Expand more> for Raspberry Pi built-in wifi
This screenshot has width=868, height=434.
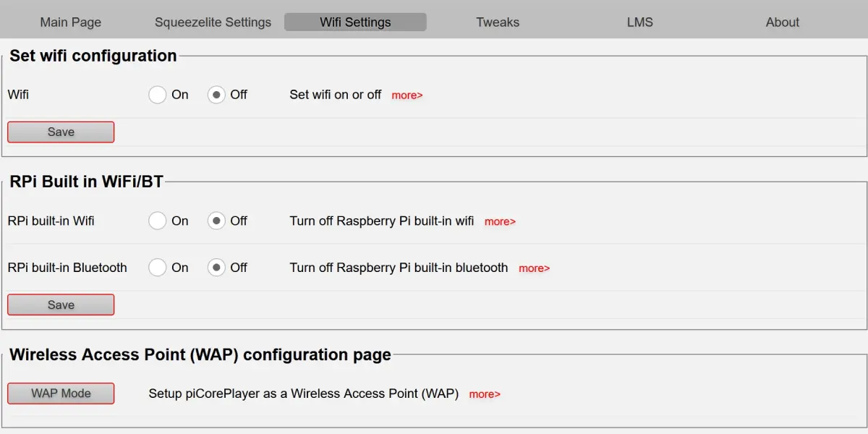click(500, 222)
